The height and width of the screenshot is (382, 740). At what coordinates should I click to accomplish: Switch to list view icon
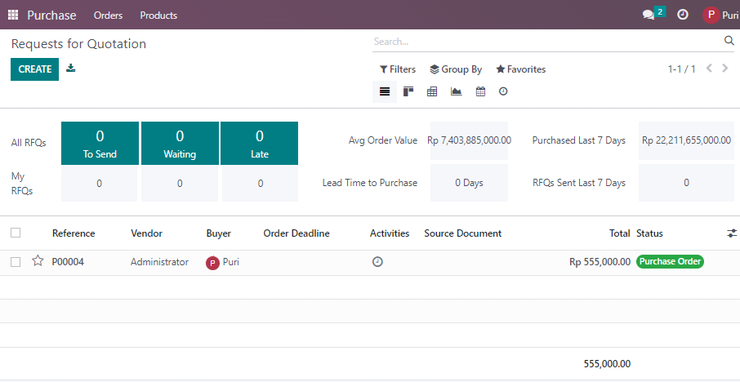(x=385, y=92)
